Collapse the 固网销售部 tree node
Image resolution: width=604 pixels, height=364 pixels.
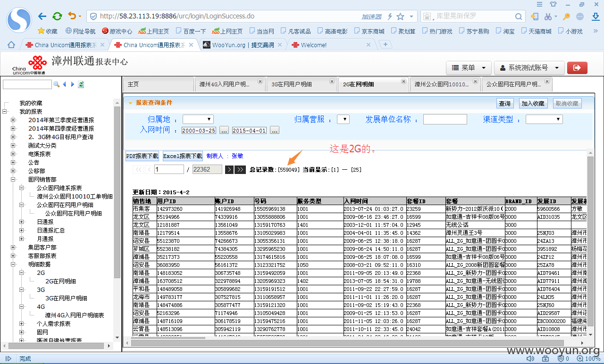tap(13, 179)
